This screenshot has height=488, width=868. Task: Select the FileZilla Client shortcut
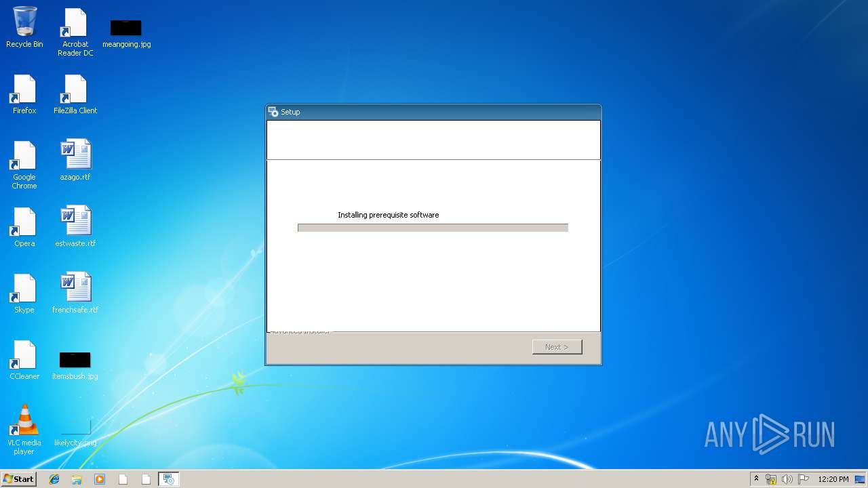75,94
